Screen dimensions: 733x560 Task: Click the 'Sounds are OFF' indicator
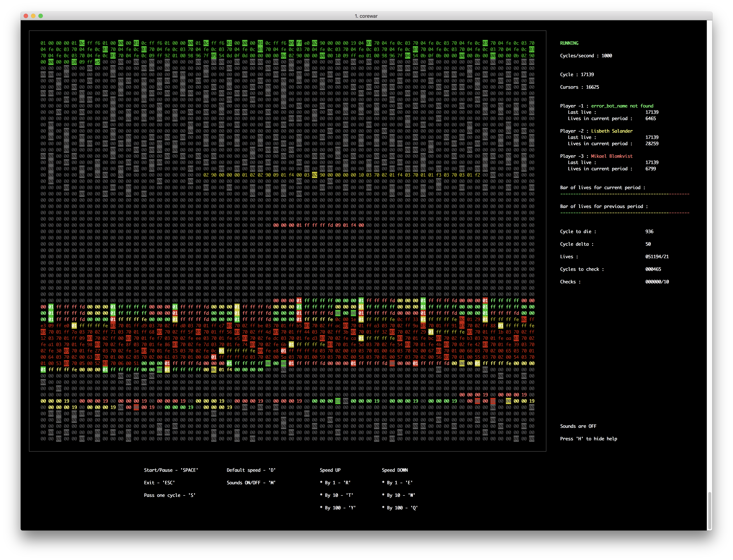coord(578,426)
